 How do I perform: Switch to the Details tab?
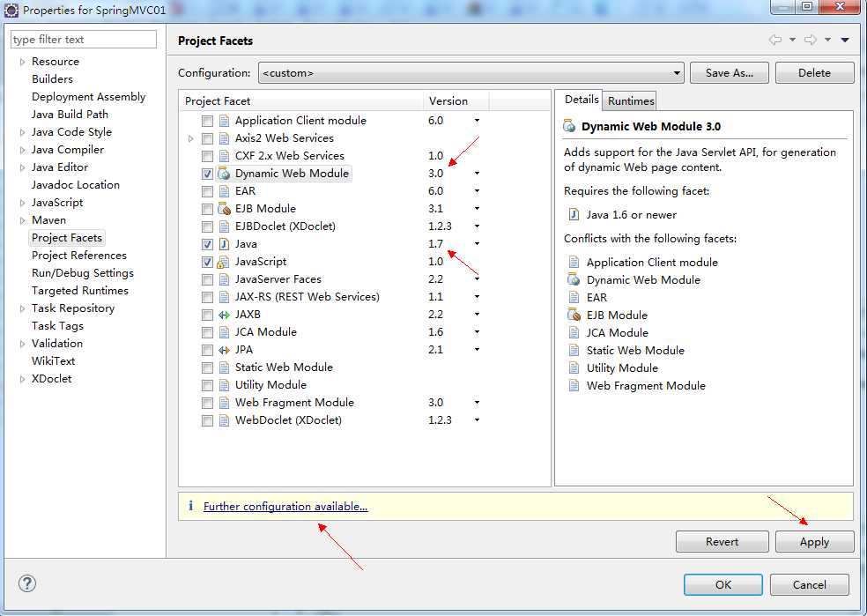coord(582,100)
